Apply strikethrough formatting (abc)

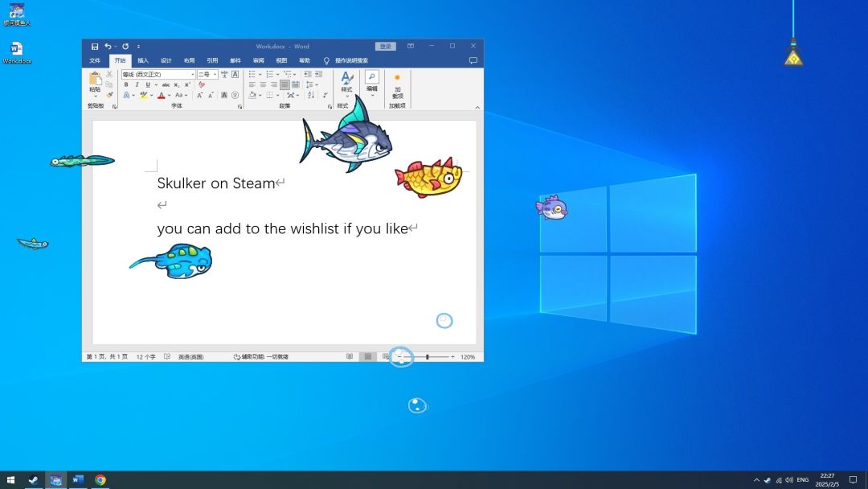(166, 84)
